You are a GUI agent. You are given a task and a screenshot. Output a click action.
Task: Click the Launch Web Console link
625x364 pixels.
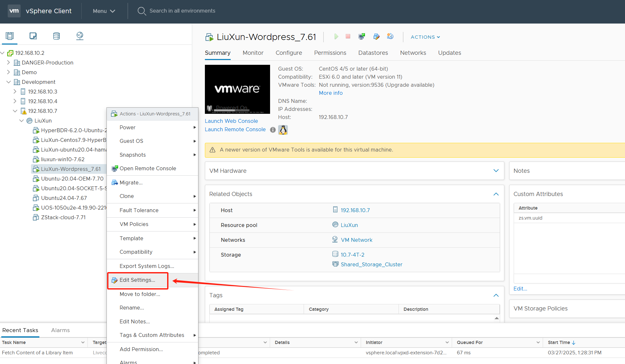click(231, 121)
